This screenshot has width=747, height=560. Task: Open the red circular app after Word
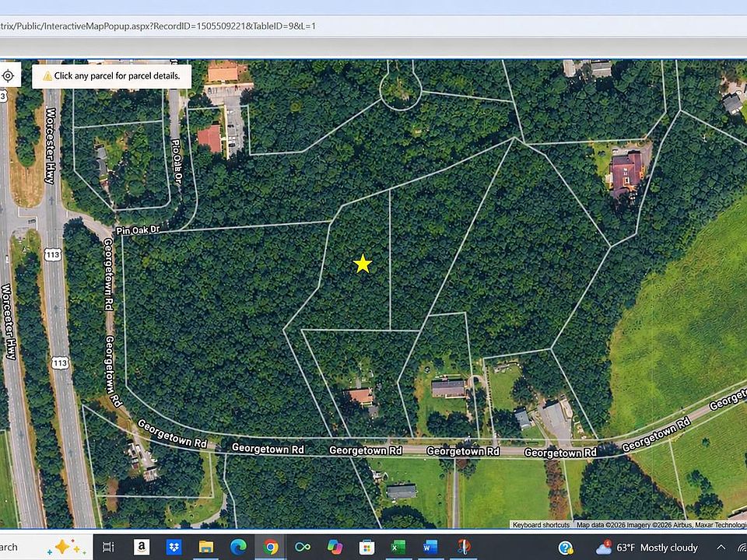click(x=463, y=547)
